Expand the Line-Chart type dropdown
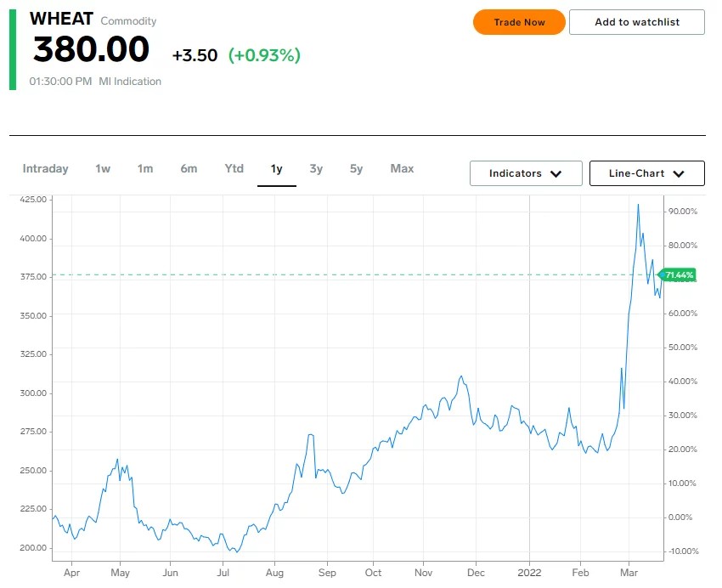 (x=647, y=173)
